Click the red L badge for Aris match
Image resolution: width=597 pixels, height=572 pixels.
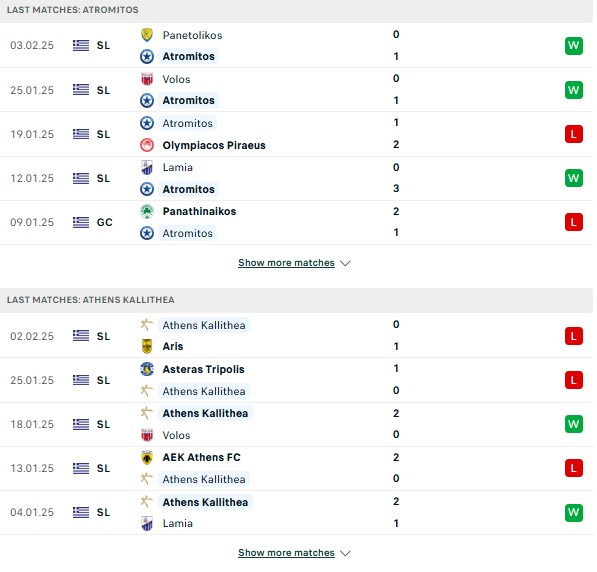click(574, 336)
